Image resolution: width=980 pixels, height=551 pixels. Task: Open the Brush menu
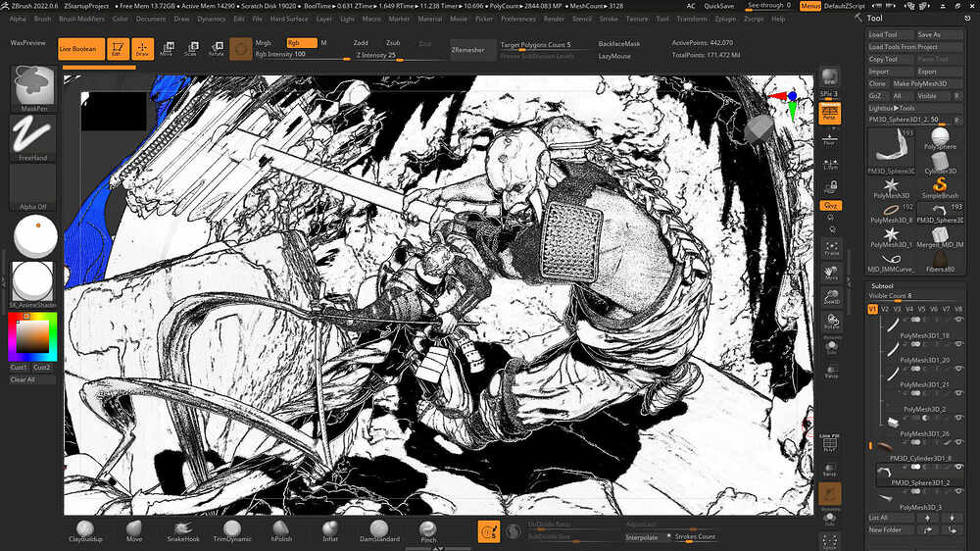coord(42,19)
